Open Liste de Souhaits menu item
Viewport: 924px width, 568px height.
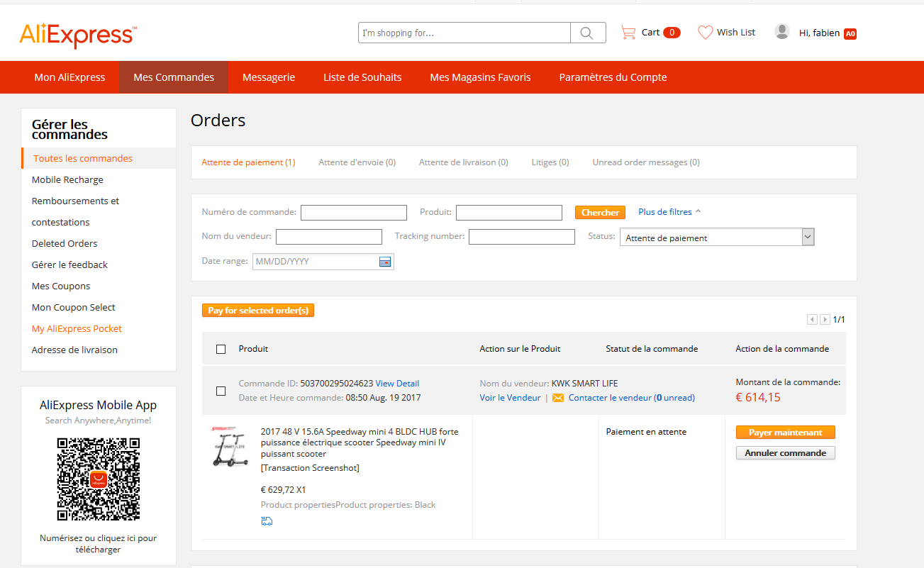coord(362,77)
